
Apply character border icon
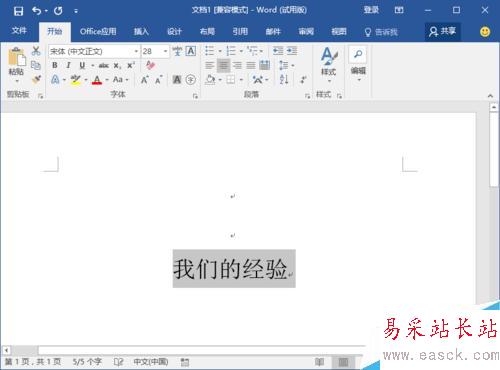[x=191, y=51]
